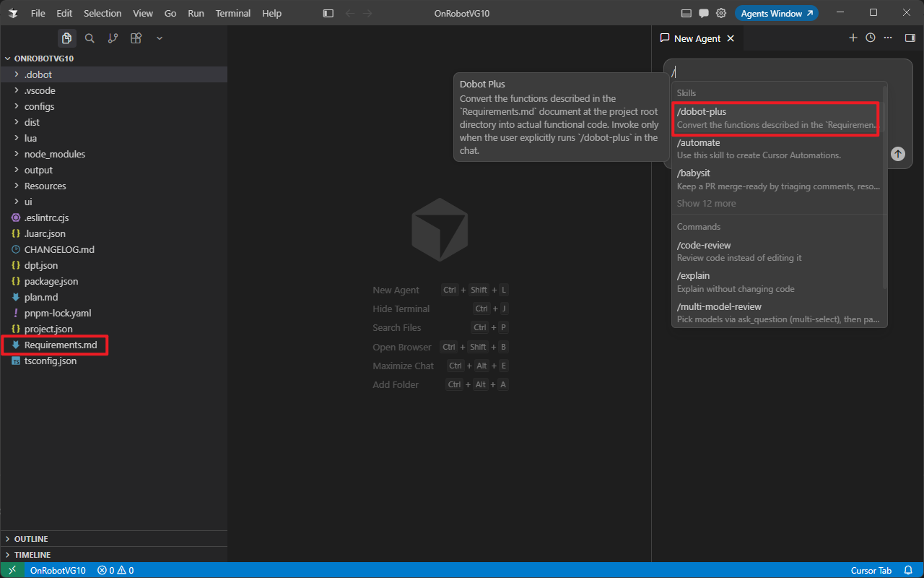Click the send arrow in the chat box

(897, 154)
